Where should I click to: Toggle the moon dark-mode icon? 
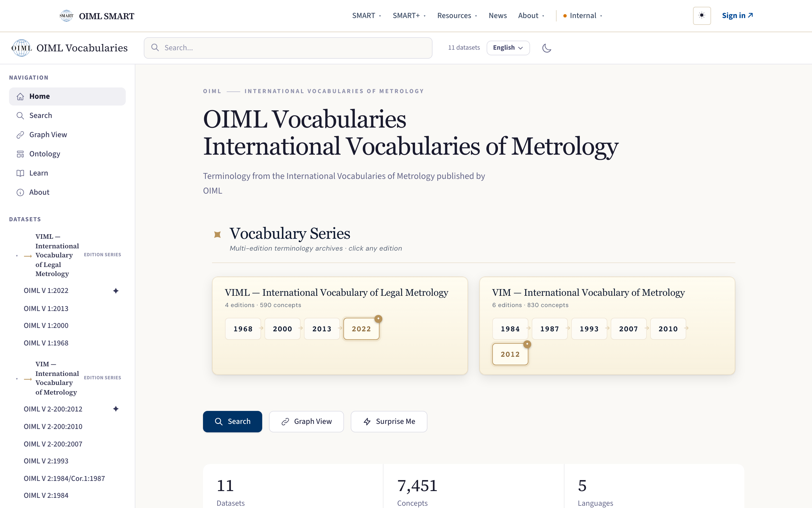pyautogui.click(x=547, y=48)
